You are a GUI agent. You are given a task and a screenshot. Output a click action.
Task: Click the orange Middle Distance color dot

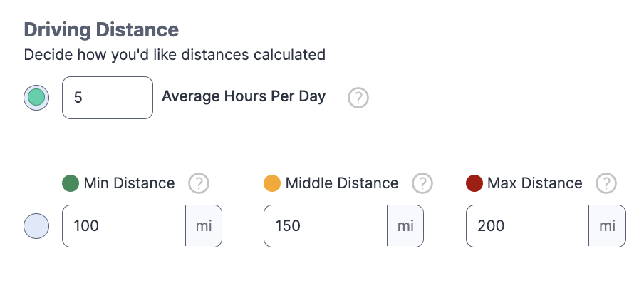click(x=272, y=183)
